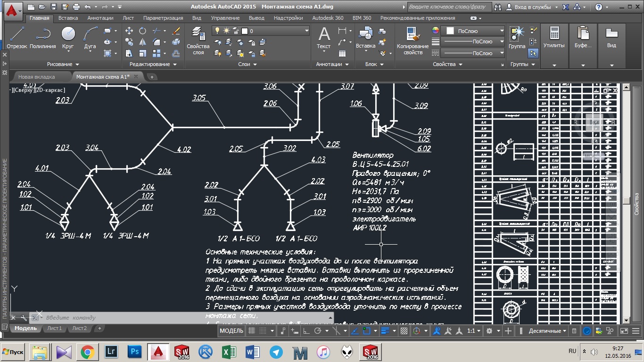
Task: Toggle hardware acceleration blue circle icon
Action: click(x=587, y=331)
